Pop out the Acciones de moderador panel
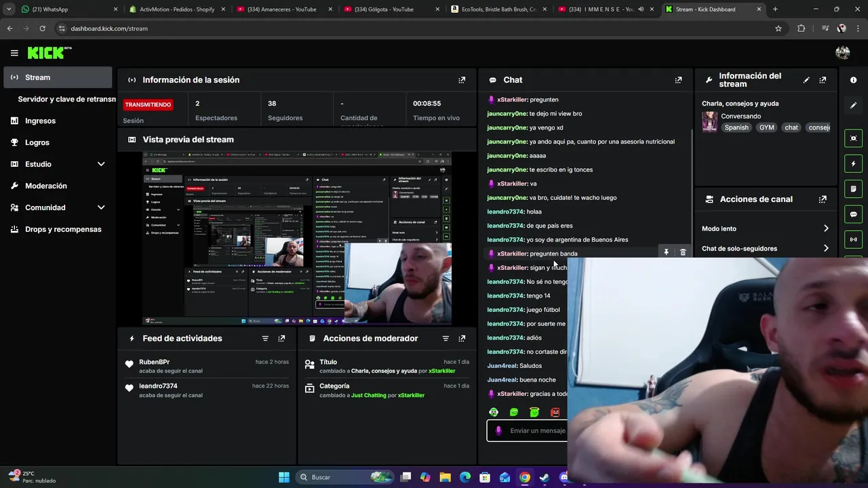 [462, 338]
